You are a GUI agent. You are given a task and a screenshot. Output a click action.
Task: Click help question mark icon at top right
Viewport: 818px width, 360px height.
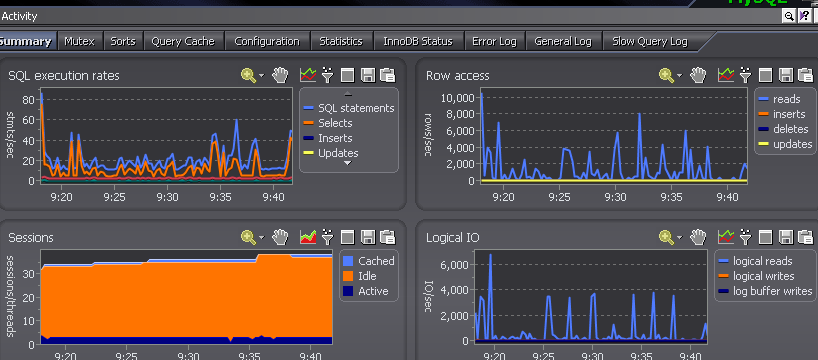click(x=804, y=16)
